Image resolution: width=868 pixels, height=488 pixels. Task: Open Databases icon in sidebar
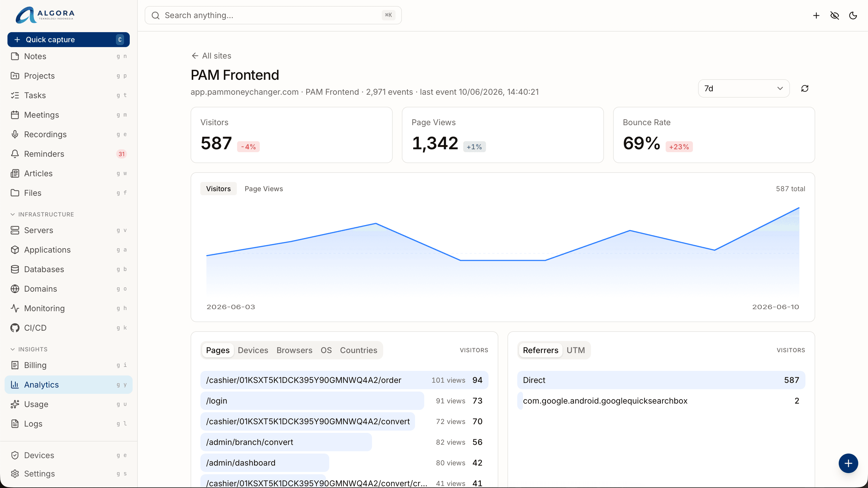point(15,269)
